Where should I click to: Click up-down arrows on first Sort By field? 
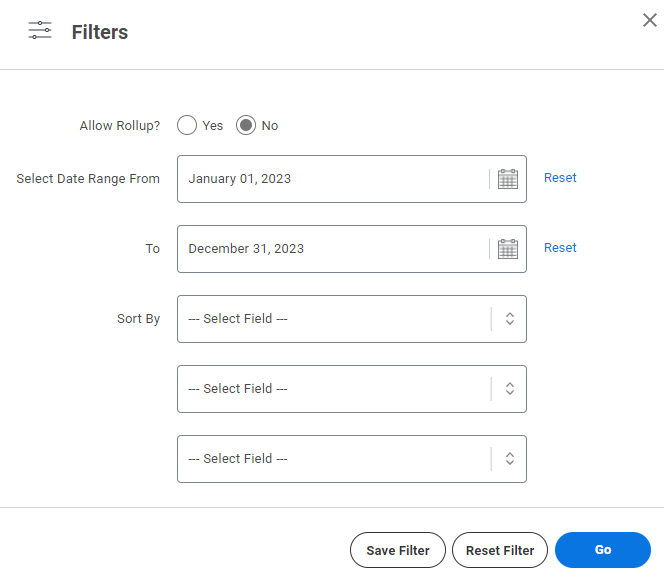tap(510, 319)
